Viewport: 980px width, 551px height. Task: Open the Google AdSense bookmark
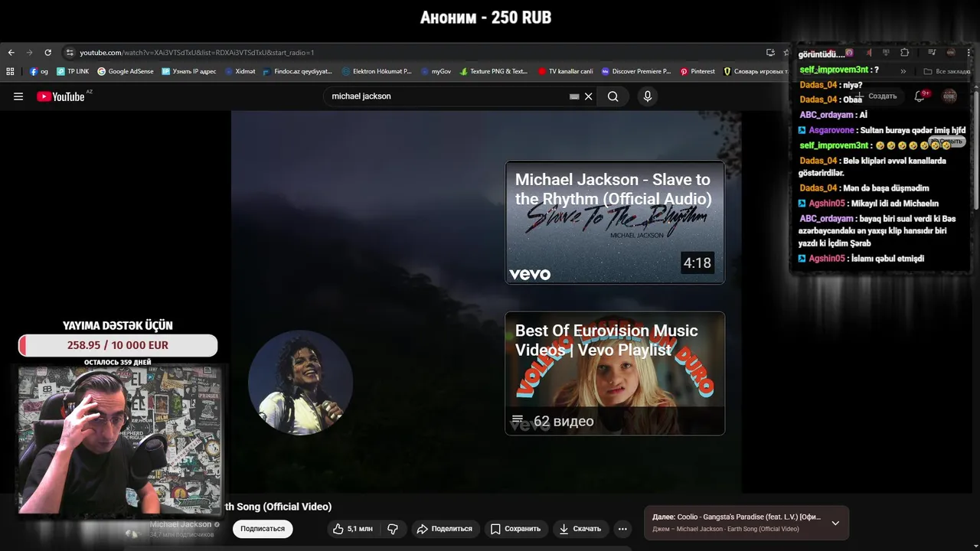coord(126,71)
